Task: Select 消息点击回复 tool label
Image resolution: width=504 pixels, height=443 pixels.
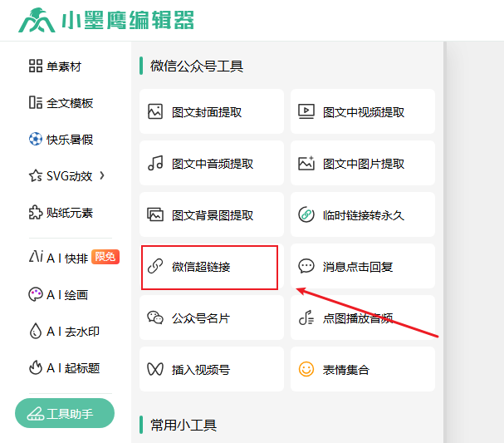Action: pyautogui.click(x=358, y=267)
